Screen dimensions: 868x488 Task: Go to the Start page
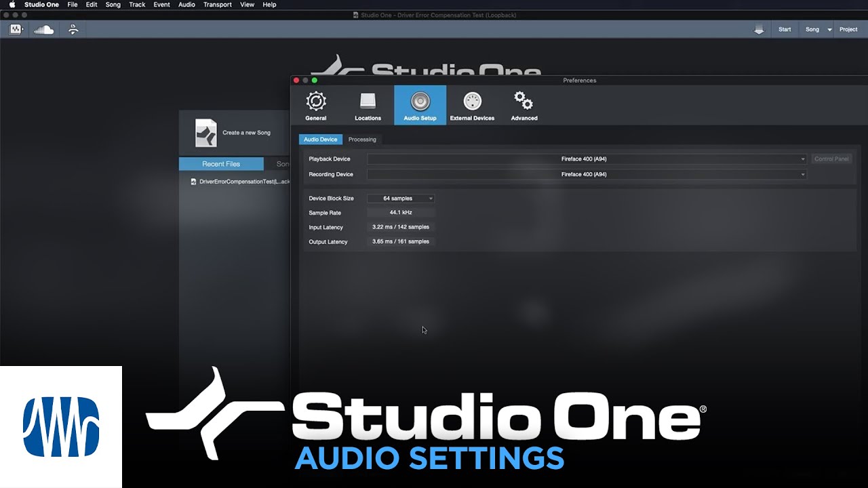tap(785, 29)
